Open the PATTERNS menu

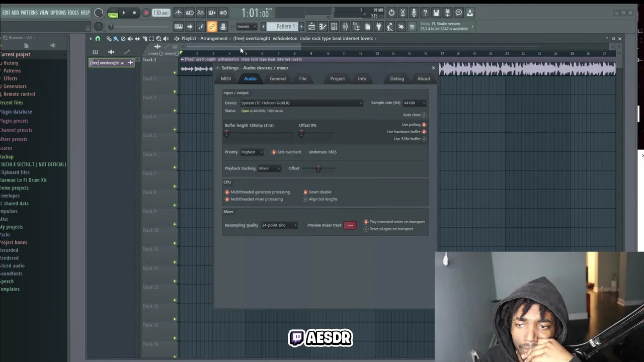pyautogui.click(x=29, y=13)
